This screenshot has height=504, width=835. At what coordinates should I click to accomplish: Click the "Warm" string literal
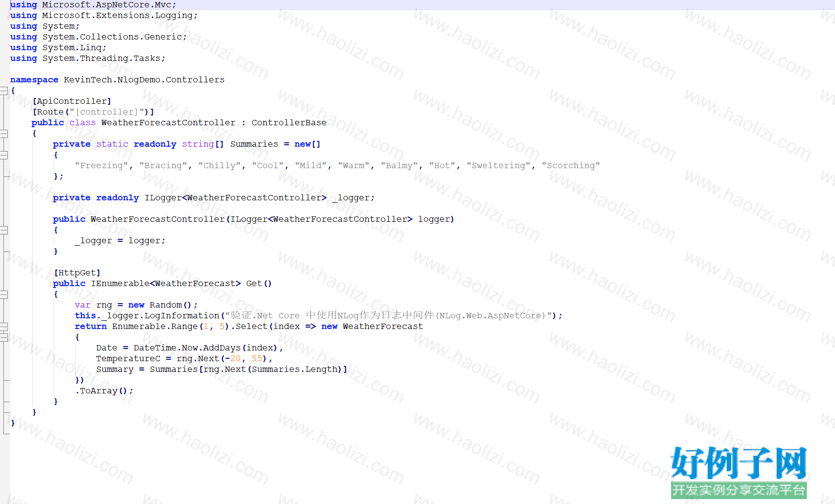point(354,166)
